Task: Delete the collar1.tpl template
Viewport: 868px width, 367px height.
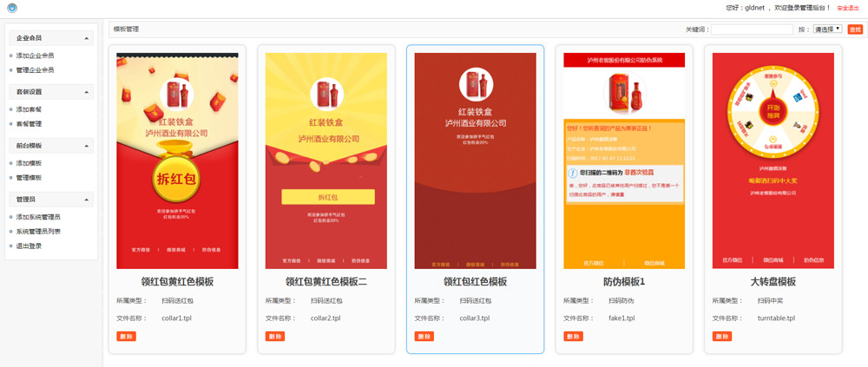Action: (x=126, y=336)
